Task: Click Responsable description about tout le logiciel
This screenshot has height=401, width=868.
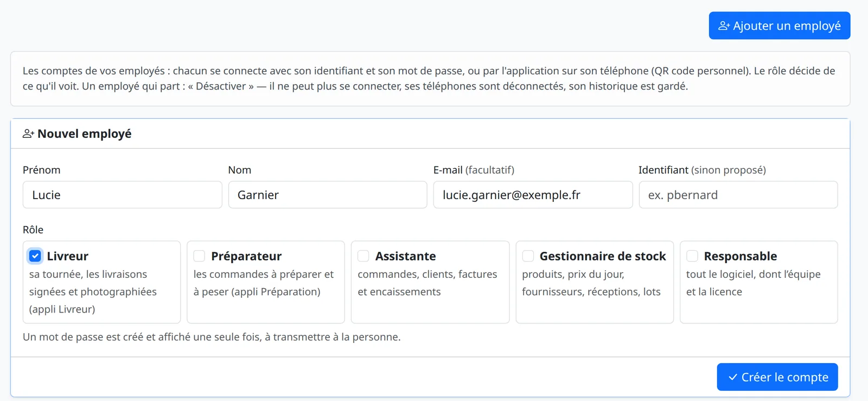Action: [754, 283]
